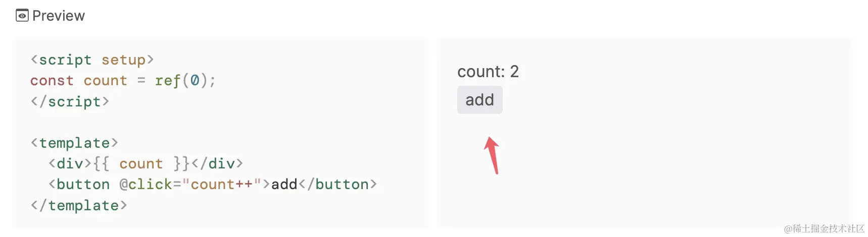This screenshot has width=868, height=237.
Task: Click the opening template tag
Action: 74,143
